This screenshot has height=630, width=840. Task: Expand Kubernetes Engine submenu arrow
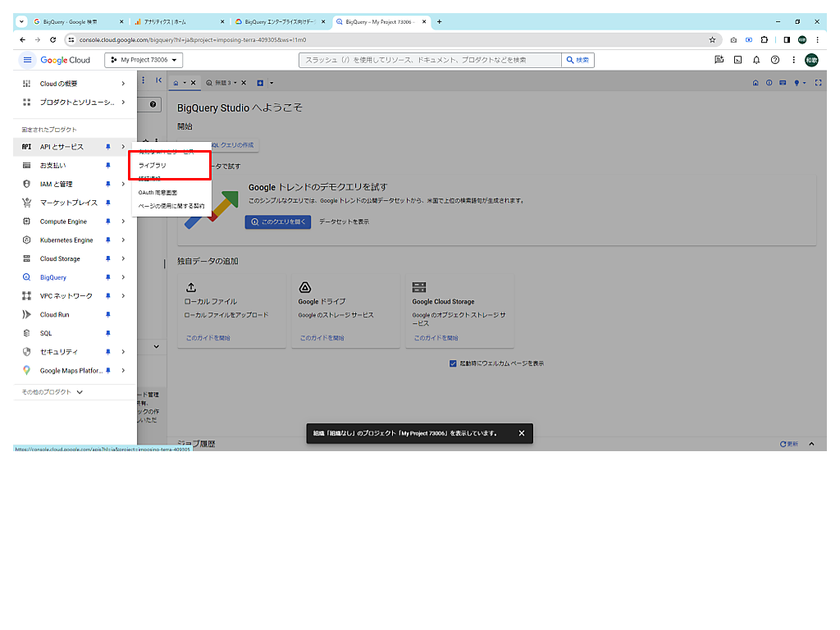[123, 240]
